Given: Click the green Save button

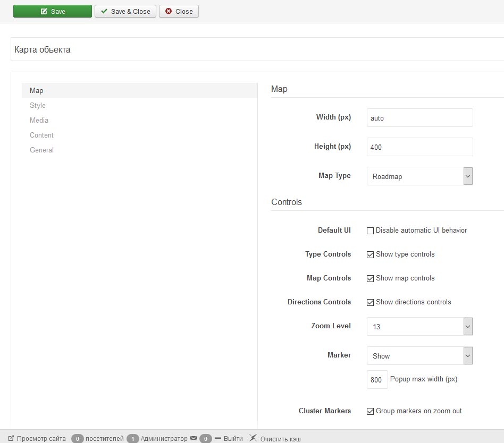Looking at the screenshot, I should pos(52,11).
